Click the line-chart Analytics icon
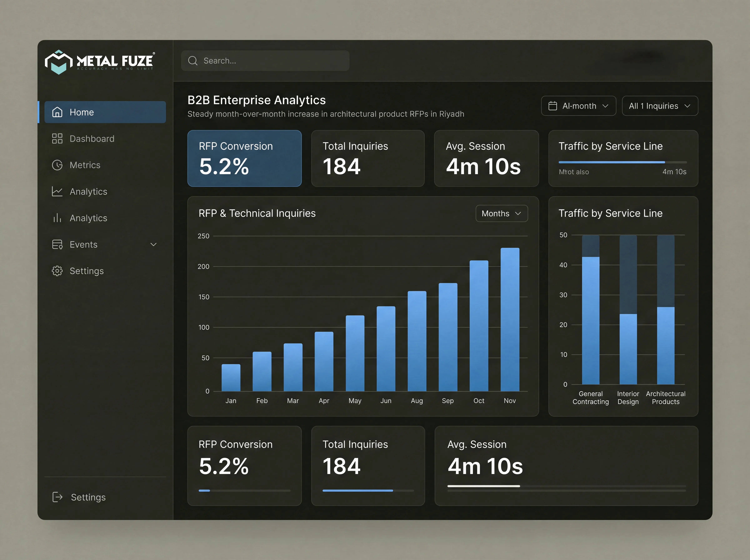 (x=57, y=192)
